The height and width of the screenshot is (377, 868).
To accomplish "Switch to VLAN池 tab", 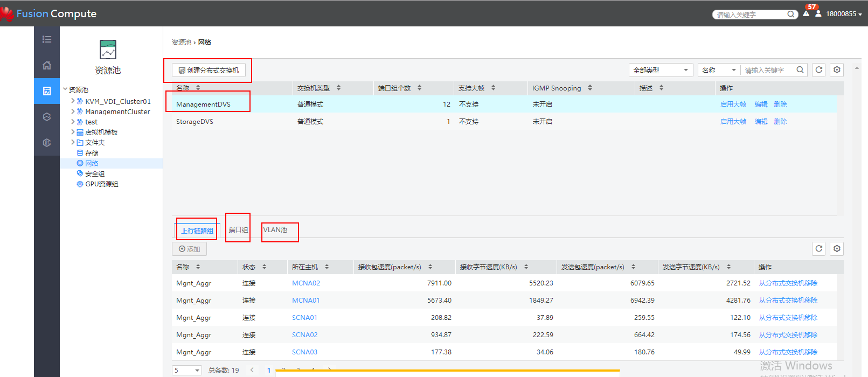I will click(x=275, y=230).
